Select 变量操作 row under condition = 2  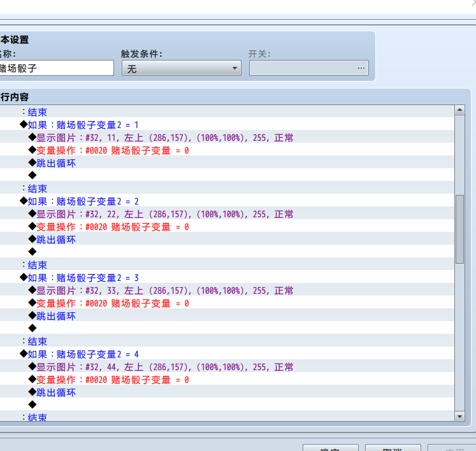click(227, 227)
